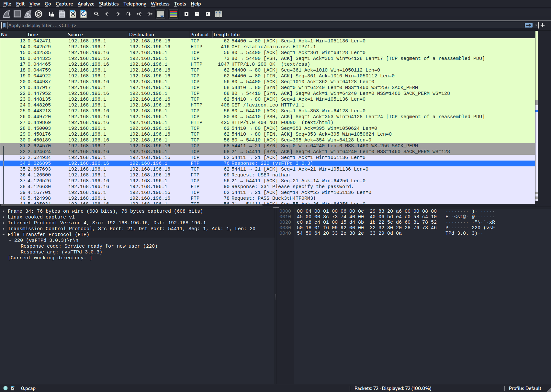This screenshot has height=392, width=551.
Task: Expand the Frame 34 details row
Action: pyautogui.click(x=4, y=211)
